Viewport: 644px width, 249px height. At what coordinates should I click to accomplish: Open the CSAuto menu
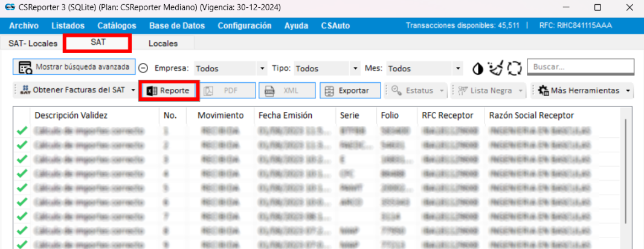335,26
